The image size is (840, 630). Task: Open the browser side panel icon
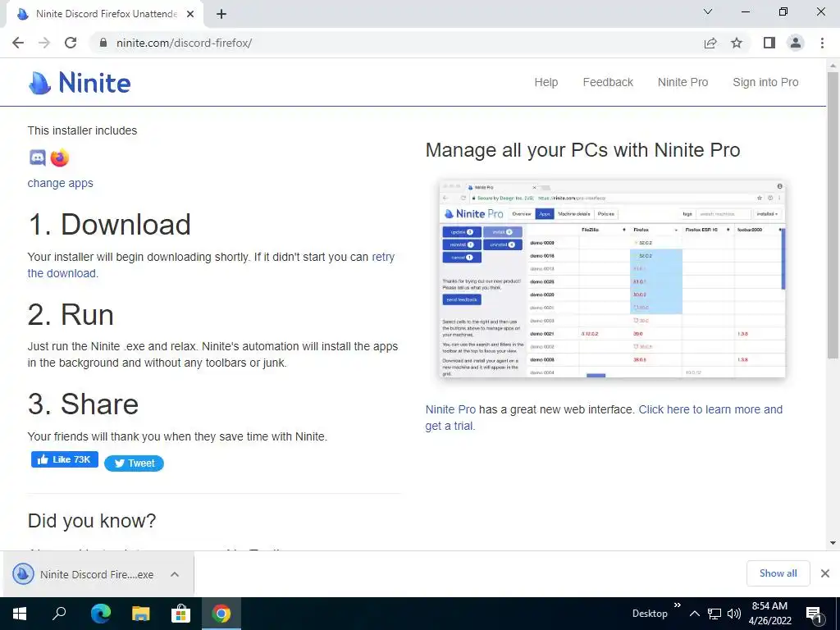[x=769, y=43]
